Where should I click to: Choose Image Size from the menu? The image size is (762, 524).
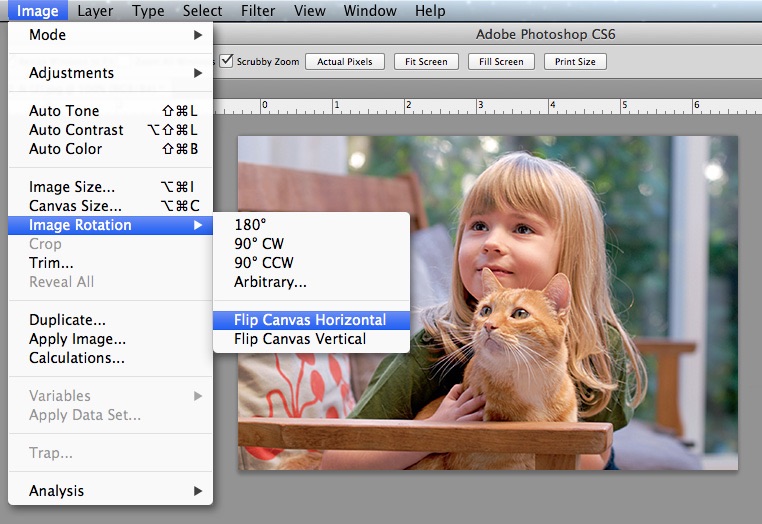point(72,187)
